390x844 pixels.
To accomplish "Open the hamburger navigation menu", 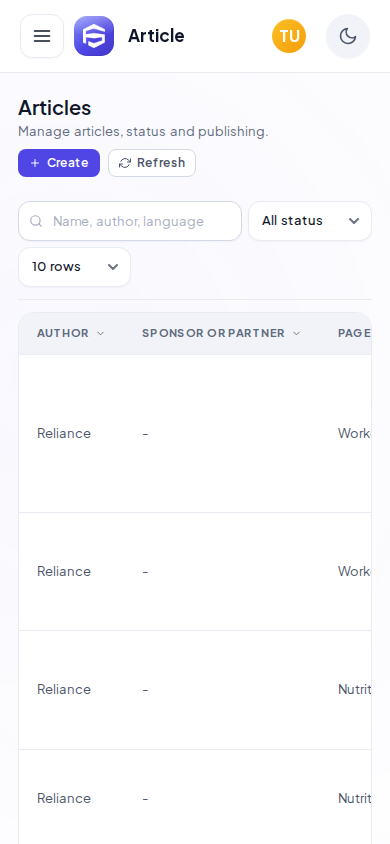I will 42,36.
